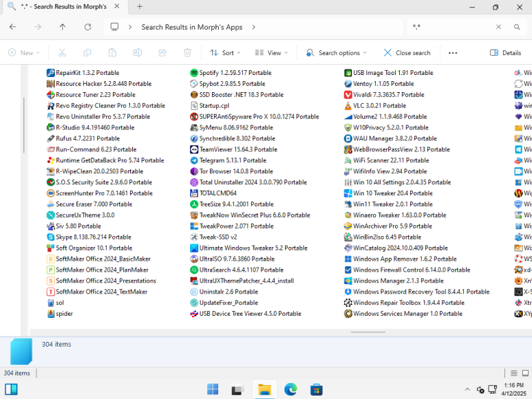Click the Cut scissors icon in toolbar
This screenshot has height=399, width=532.
(62, 53)
